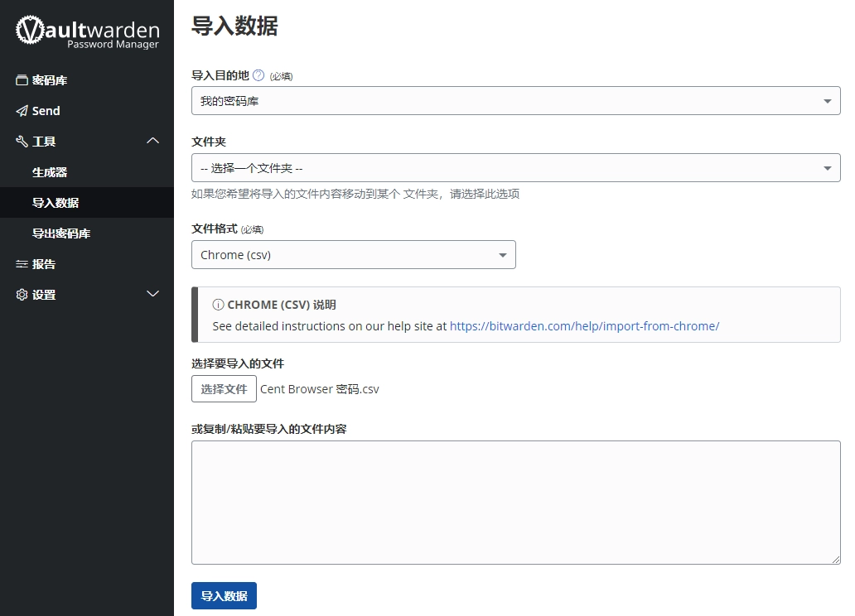Screen dimensions: 855x616
Task: Click the sliders icon beside 报告
Action: point(22,264)
